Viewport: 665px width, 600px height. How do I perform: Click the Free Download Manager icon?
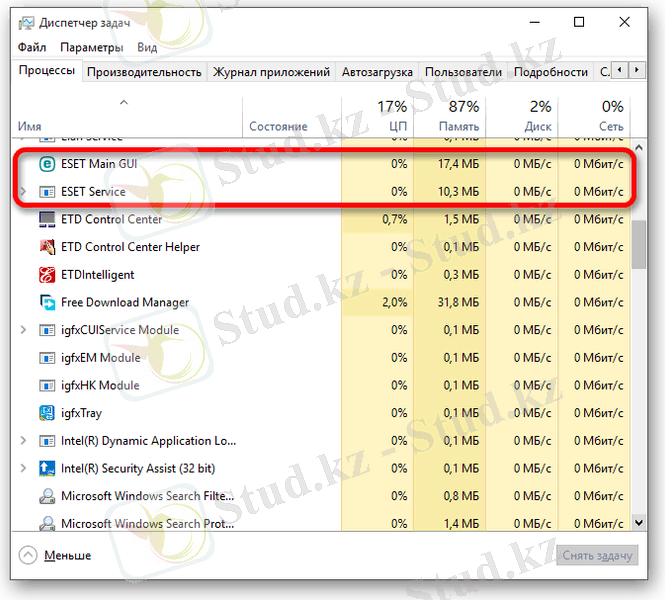47,302
